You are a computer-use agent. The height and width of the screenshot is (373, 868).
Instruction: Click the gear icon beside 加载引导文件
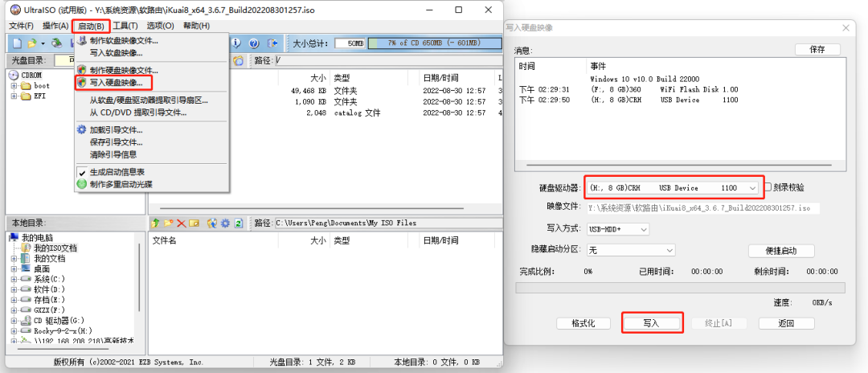[82, 130]
